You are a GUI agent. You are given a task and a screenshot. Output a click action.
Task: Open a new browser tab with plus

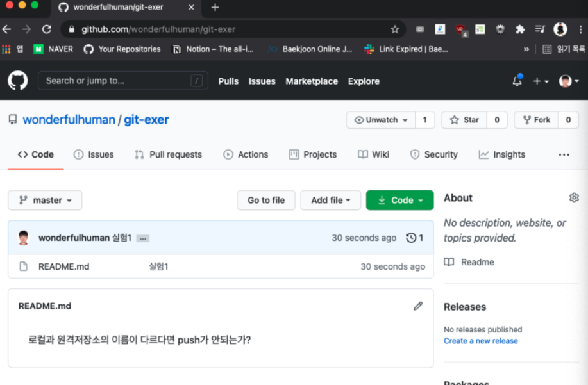point(215,8)
